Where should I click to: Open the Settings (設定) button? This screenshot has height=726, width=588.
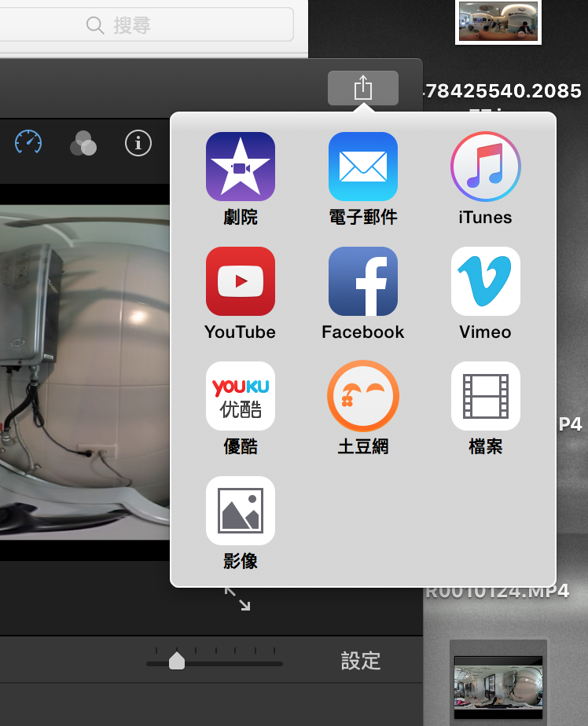(361, 661)
